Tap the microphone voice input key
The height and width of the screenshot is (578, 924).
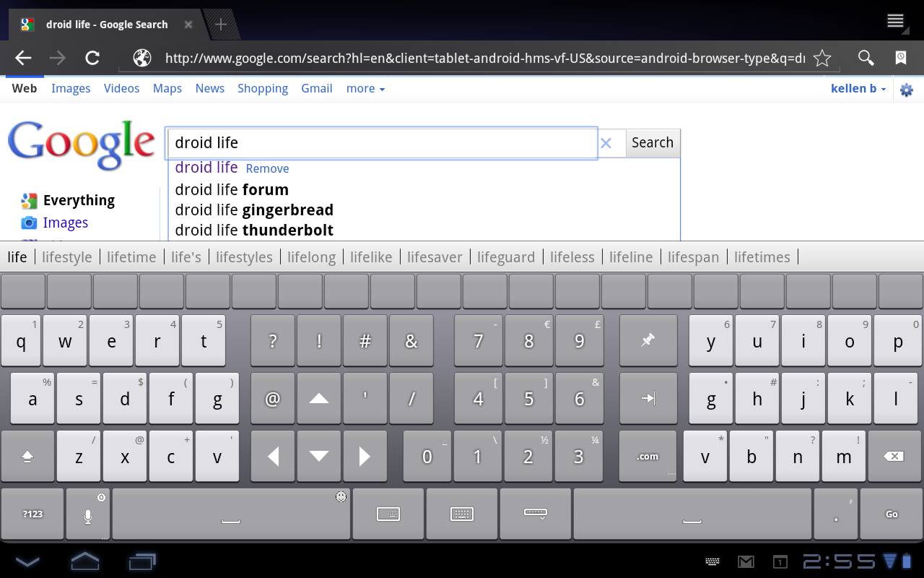[x=87, y=514]
